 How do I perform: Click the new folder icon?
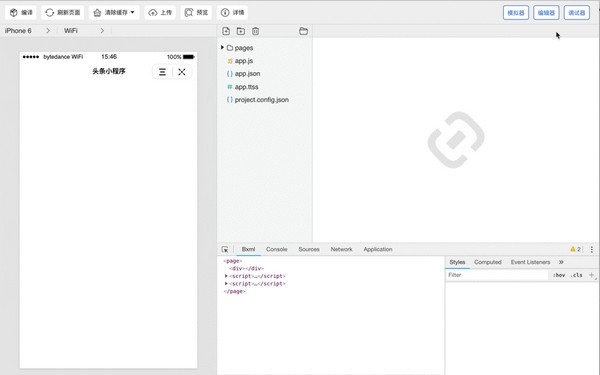pos(241,31)
